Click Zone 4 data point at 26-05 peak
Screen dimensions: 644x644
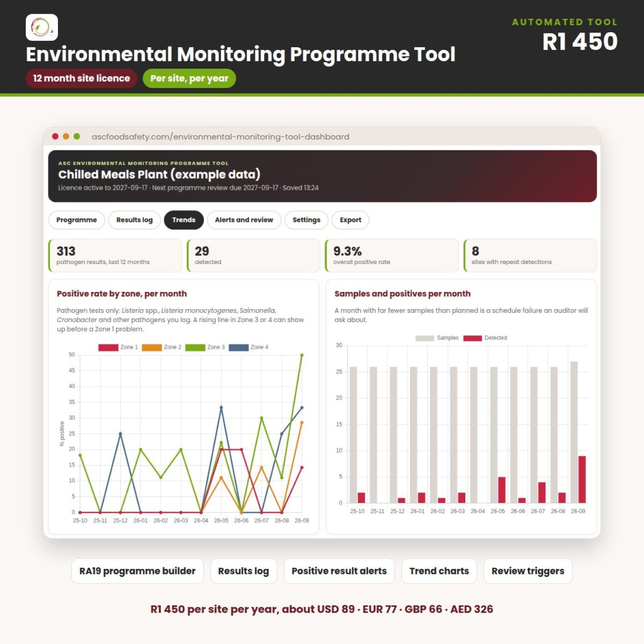[x=221, y=407]
